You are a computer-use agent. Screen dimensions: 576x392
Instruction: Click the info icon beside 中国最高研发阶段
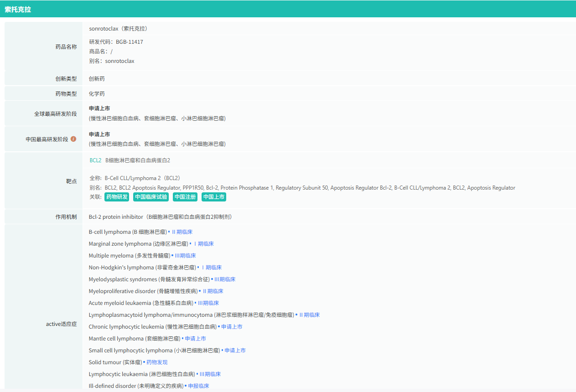tap(73, 139)
